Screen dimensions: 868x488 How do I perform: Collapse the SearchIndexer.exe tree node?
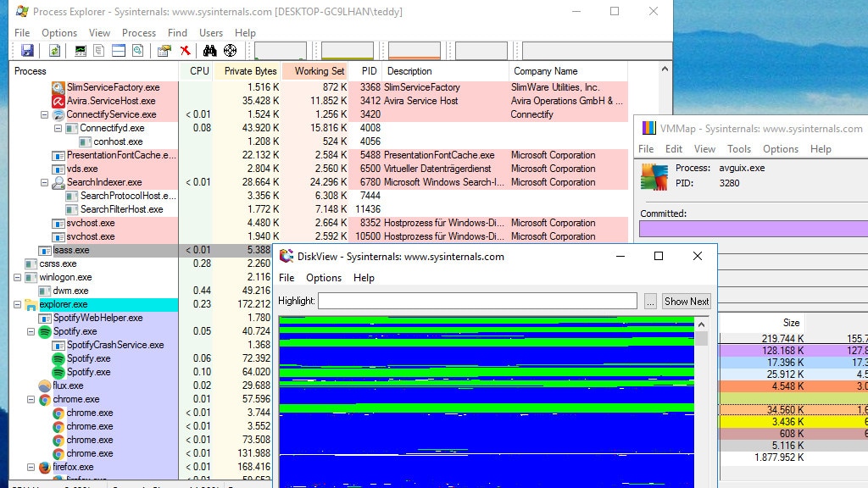click(x=44, y=182)
